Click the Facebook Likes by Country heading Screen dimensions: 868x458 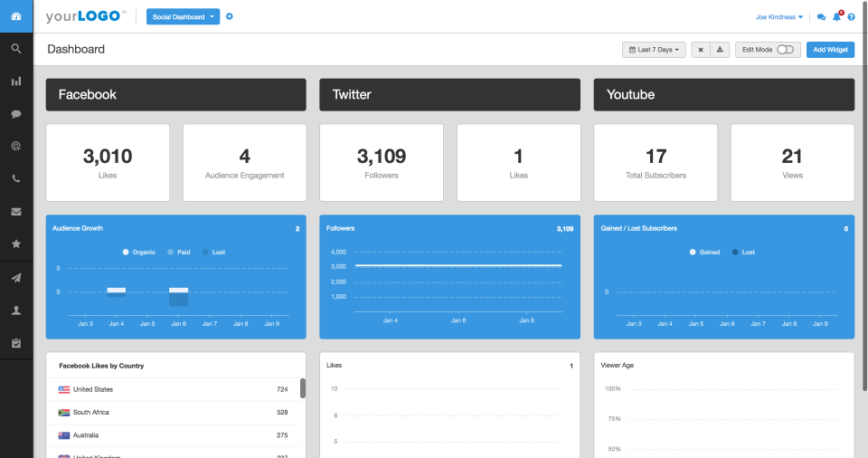101,366
